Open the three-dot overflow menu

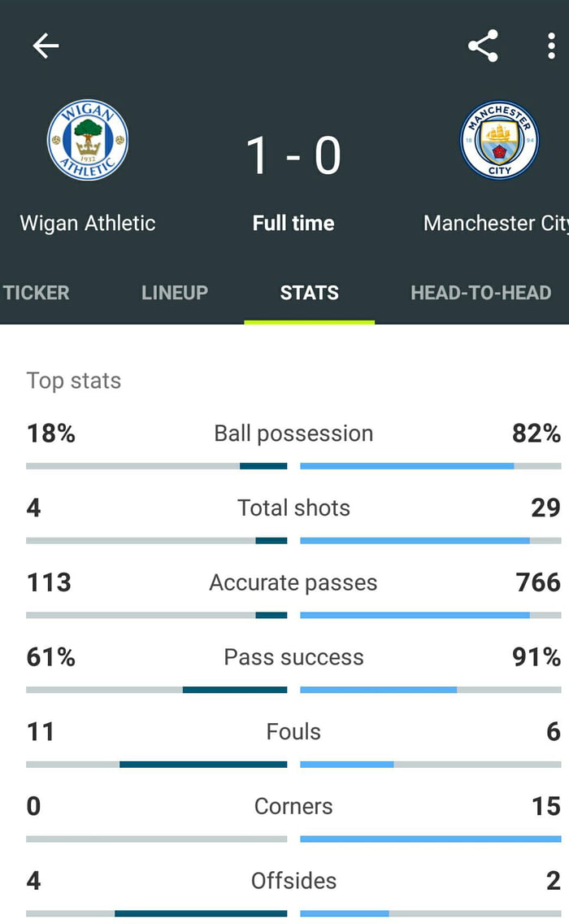coord(551,46)
